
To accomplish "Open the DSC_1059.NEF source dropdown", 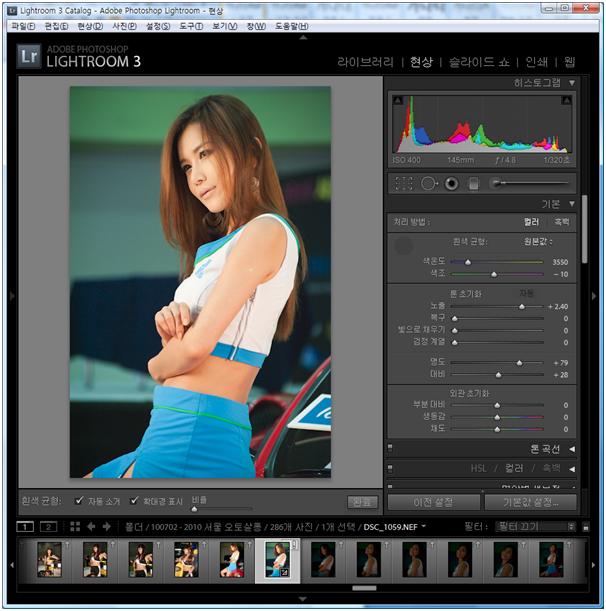I will pyautogui.click(x=394, y=527).
